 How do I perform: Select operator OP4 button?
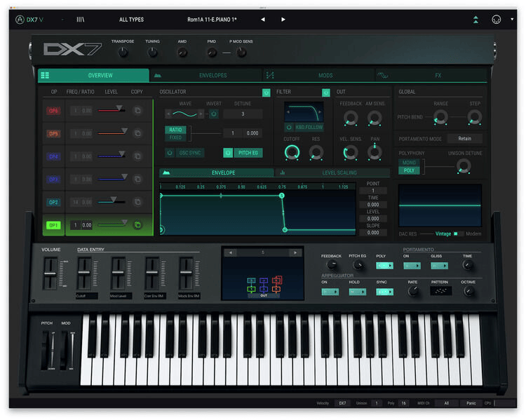(53, 156)
